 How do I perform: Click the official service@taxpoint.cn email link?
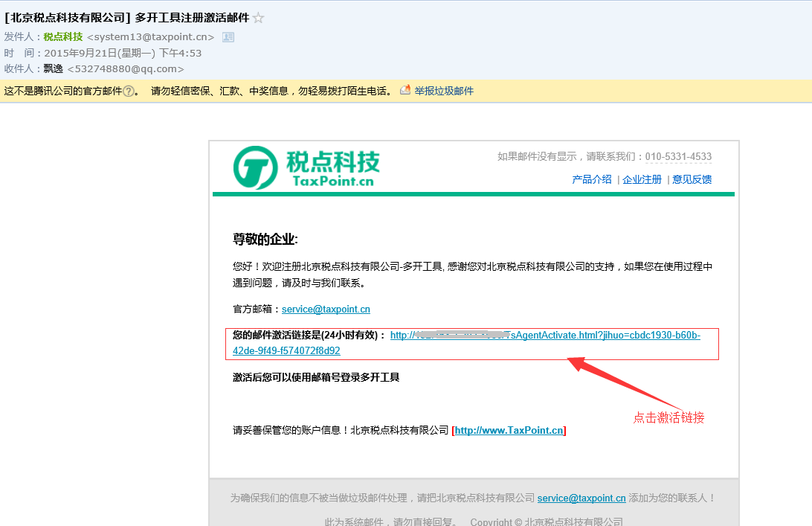[x=326, y=309]
